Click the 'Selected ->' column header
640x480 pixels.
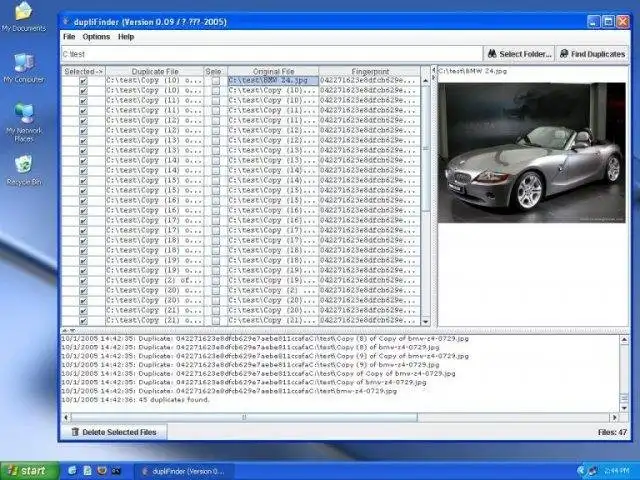pyautogui.click(x=83, y=71)
